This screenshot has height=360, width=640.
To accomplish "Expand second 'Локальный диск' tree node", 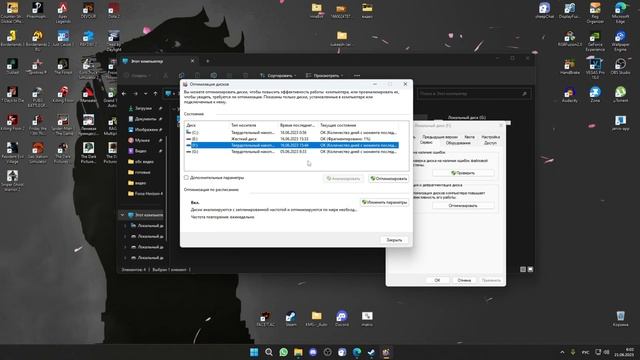I will coord(125,236).
